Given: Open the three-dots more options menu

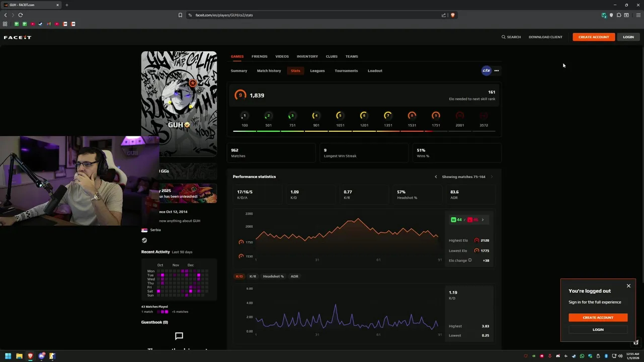Looking at the screenshot, I should pyautogui.click(x=497, y=70).
